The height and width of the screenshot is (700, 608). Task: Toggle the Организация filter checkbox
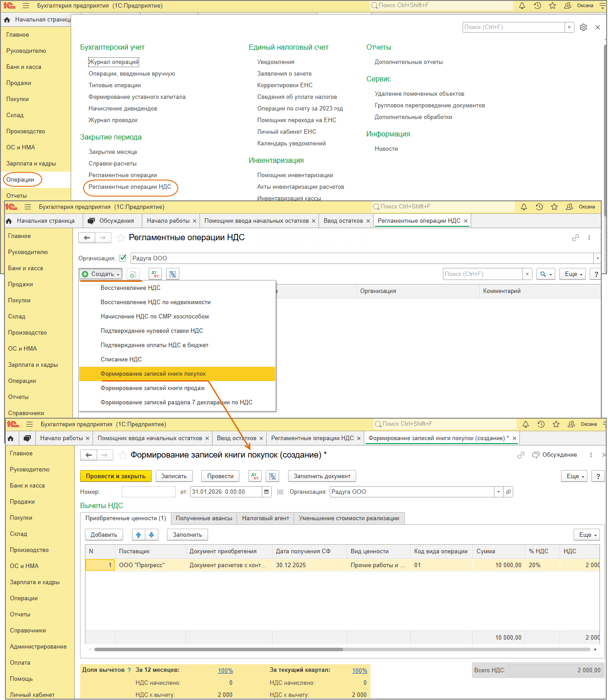tap(123, 258)
